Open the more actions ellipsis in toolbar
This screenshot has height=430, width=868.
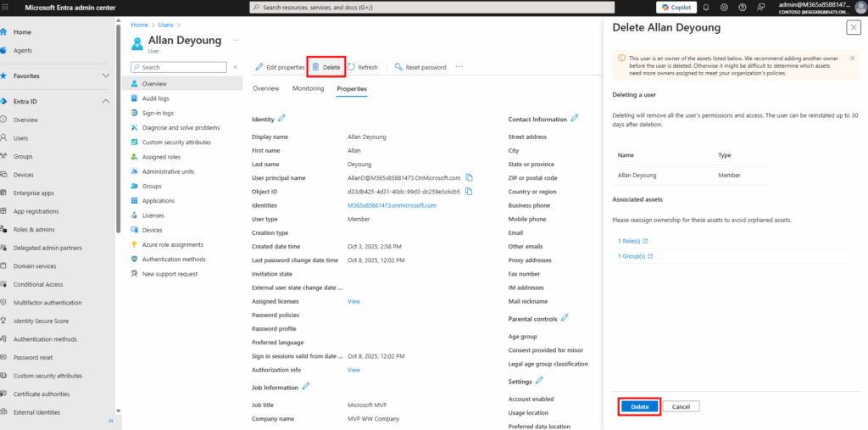point(459,67)
